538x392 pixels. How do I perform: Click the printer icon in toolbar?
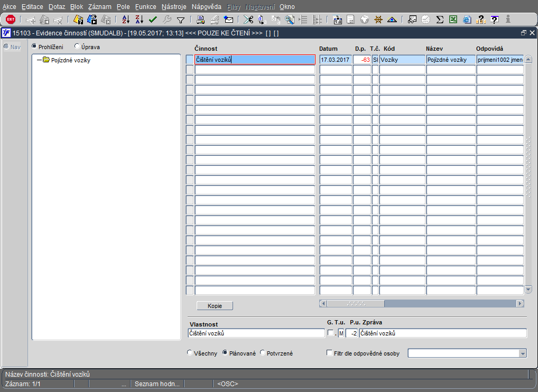click(x=201, y=20)
